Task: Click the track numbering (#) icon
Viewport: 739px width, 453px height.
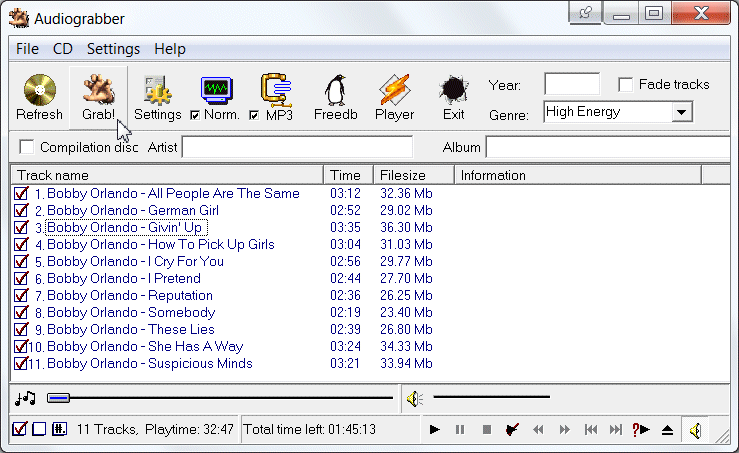Action: coord(59,429)
